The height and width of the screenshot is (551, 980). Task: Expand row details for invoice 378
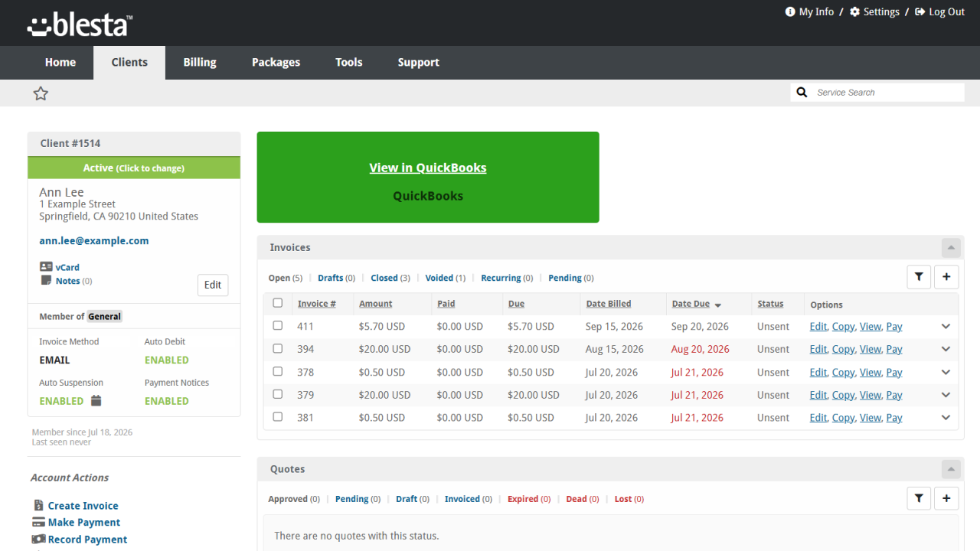[x=946, y=372]
